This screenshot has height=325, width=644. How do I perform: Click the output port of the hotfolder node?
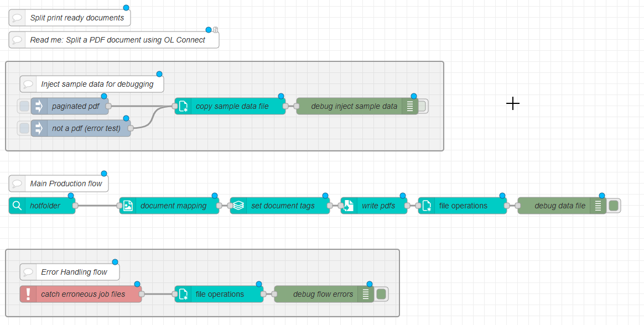coord(75,206)
